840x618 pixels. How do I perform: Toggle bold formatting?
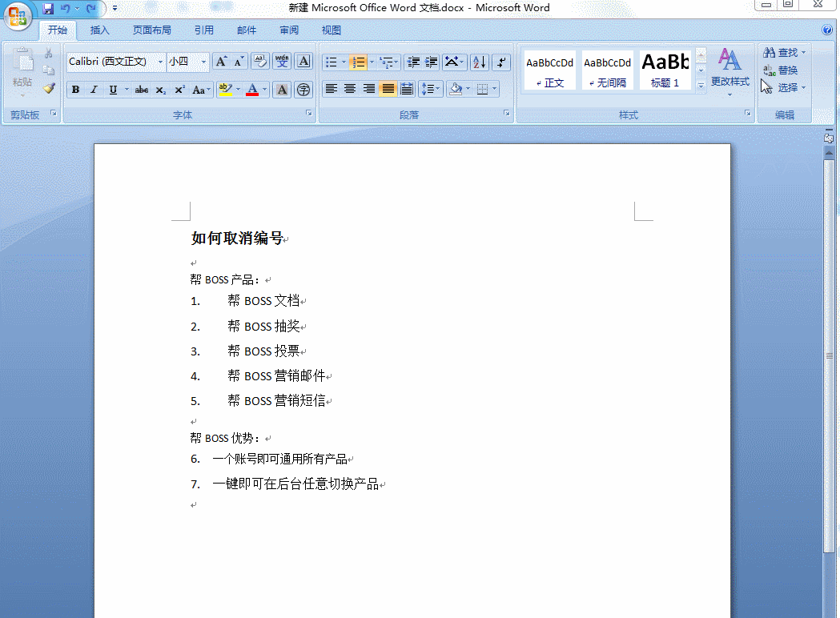click(75, 89)
